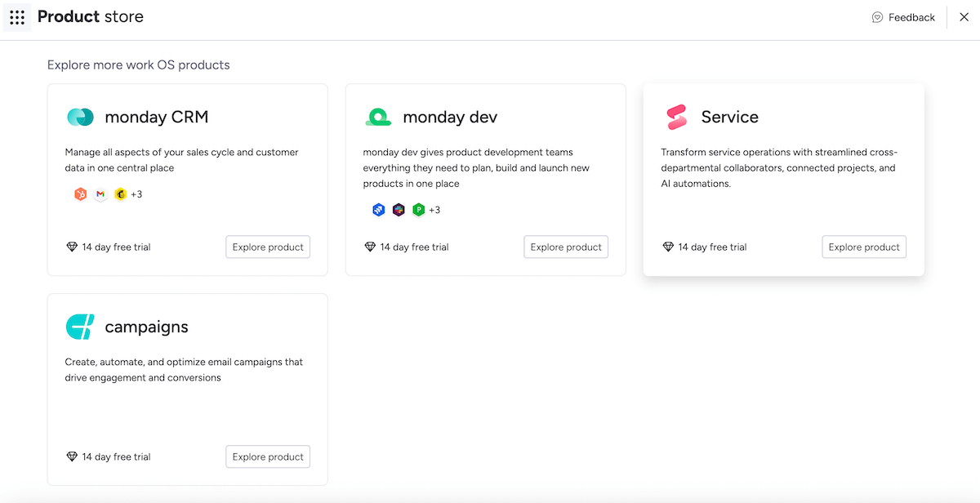980x503 pixels.
Task: Click the campaigns product logo
Action: pyautogui.click(x=80, y=327)
